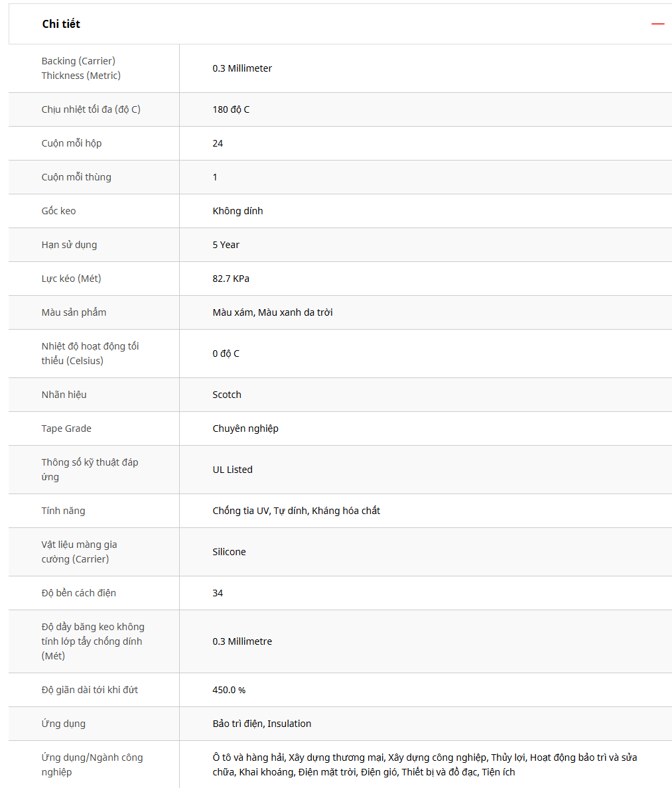The image size is (672, 788).
Task: Click the Tape Grade label
Action: coord(66,428)
